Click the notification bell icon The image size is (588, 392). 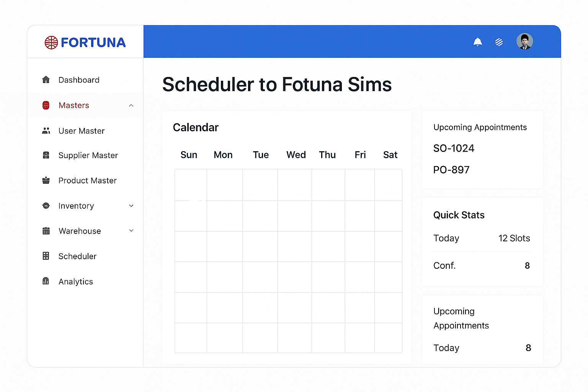[x=477, y=42]
